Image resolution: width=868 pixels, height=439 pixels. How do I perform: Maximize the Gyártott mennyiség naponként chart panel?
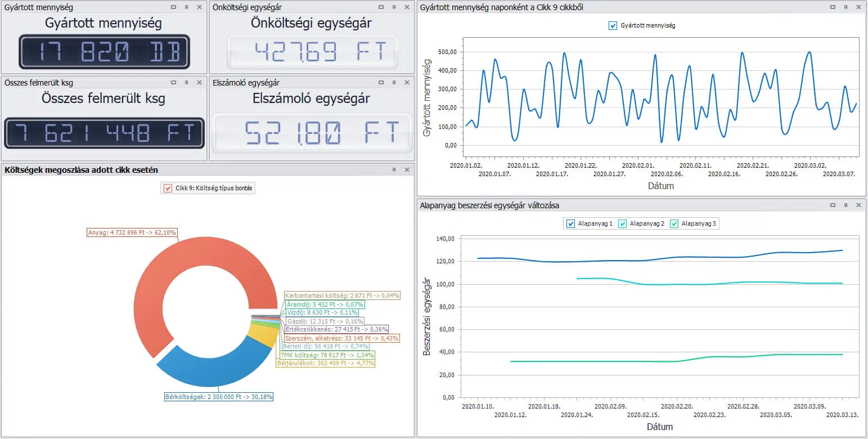tap(833, 7)
